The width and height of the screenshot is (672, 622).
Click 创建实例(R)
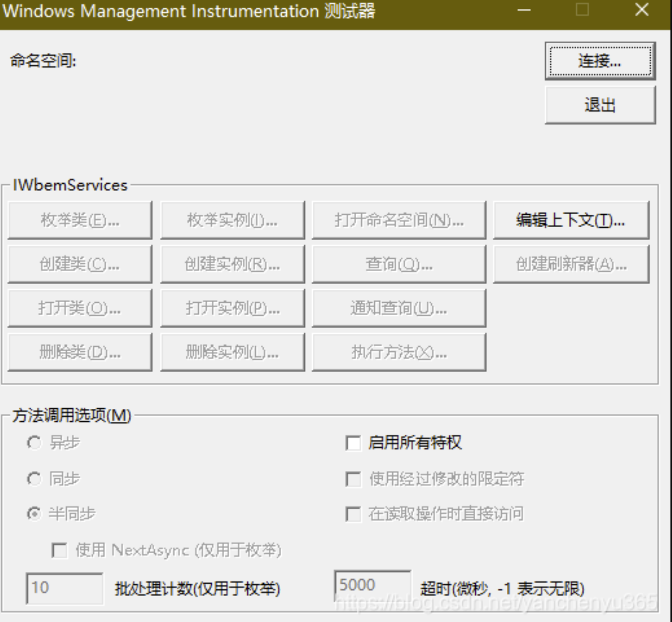(x=232, y=263)
